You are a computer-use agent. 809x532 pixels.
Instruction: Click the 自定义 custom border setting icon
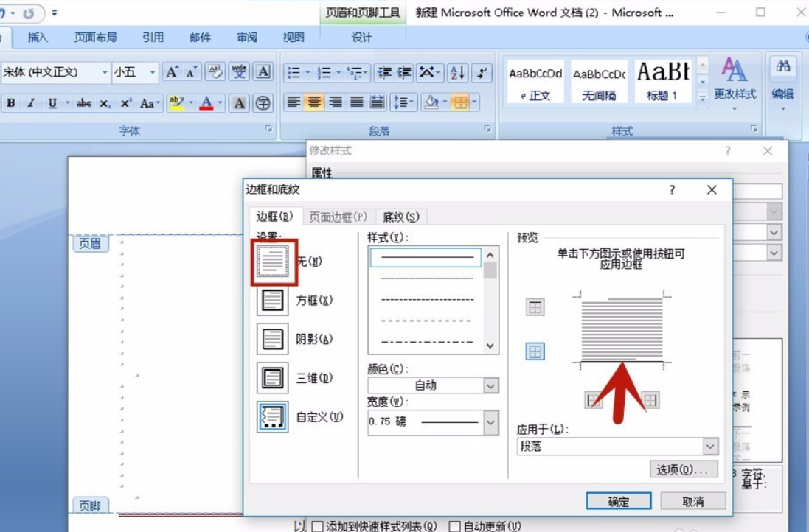tap(272, 416)
